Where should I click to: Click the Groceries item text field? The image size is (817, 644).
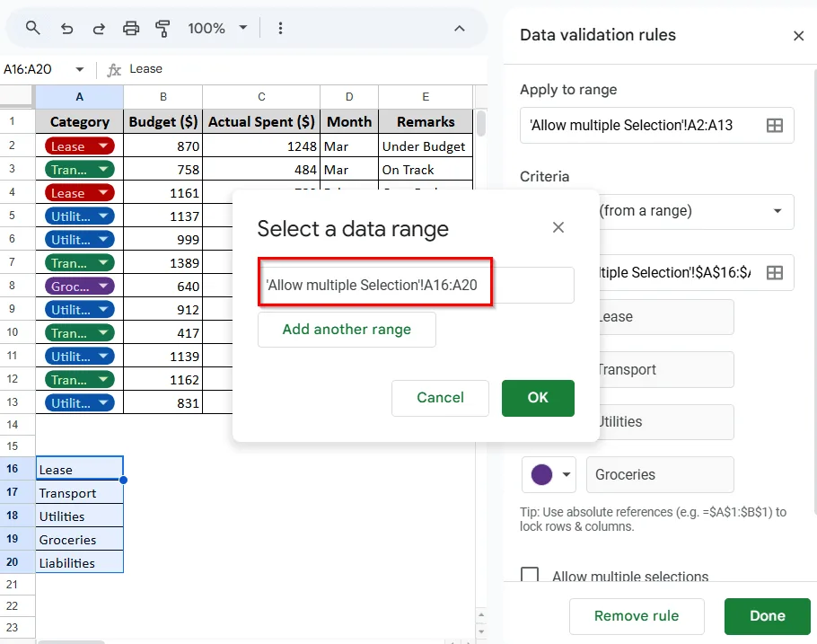[x=660, y=474]
